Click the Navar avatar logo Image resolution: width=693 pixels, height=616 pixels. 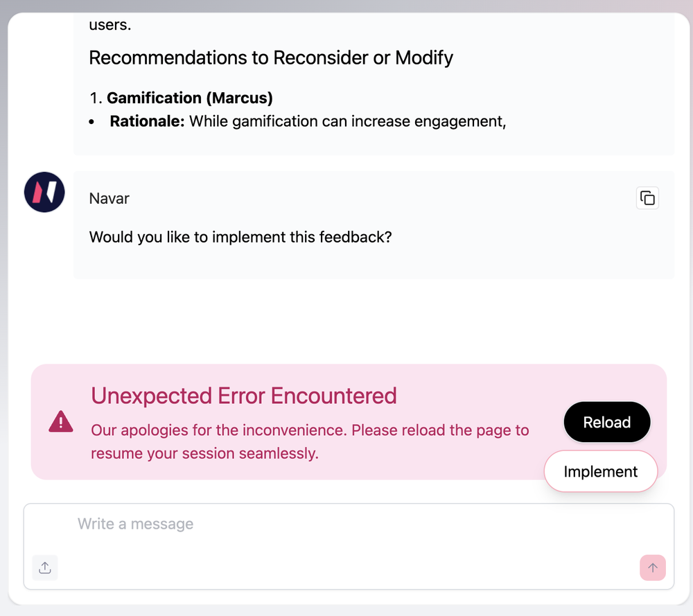pyautogui.click(x=44, y=192)
